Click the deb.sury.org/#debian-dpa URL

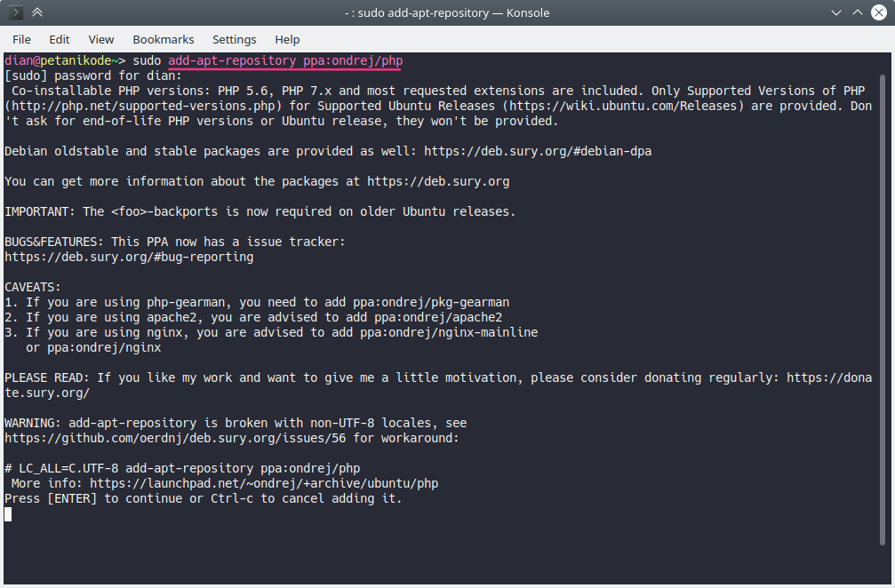[x=537, y=151]
